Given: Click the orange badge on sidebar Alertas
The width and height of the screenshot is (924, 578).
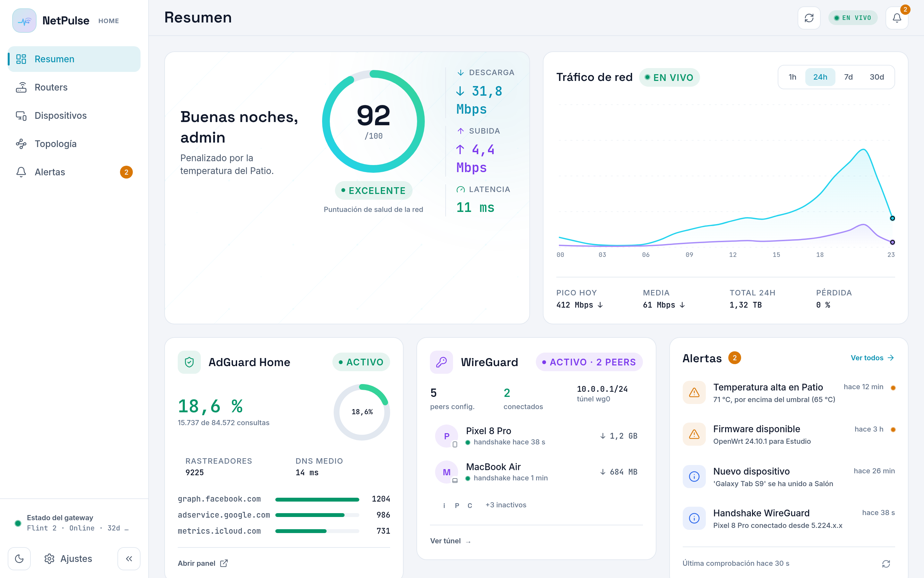Looking at the screenshot, I should click(x=126, y=172).
